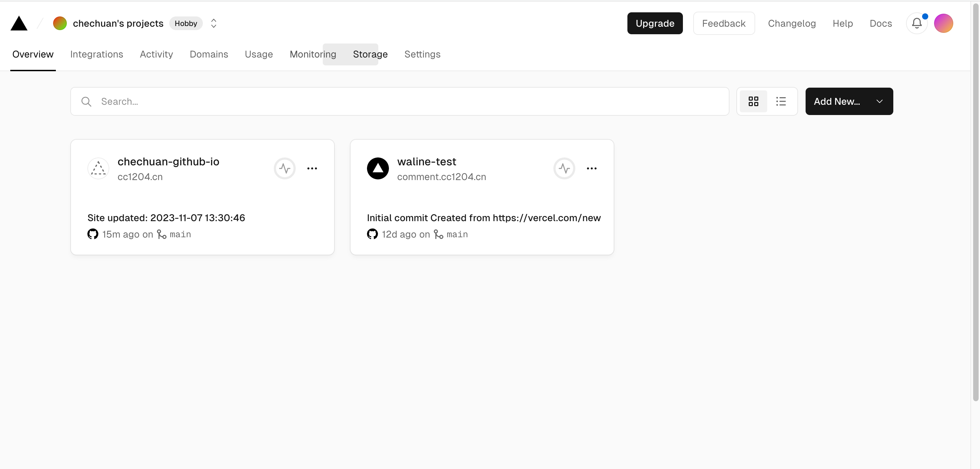Click the waline-test project logo
Image resolution: width=980 pixels, height=469 pixels.
378,168
